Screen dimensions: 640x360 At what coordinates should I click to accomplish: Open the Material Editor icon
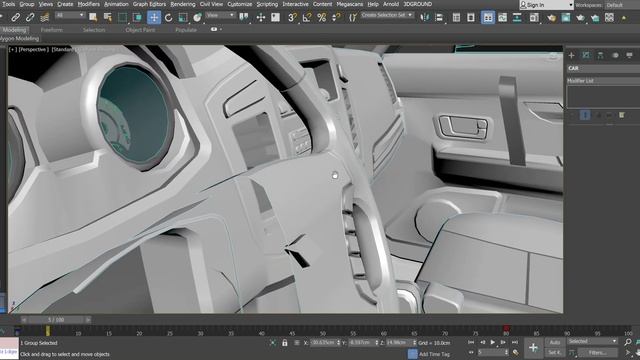click(534, 18)
